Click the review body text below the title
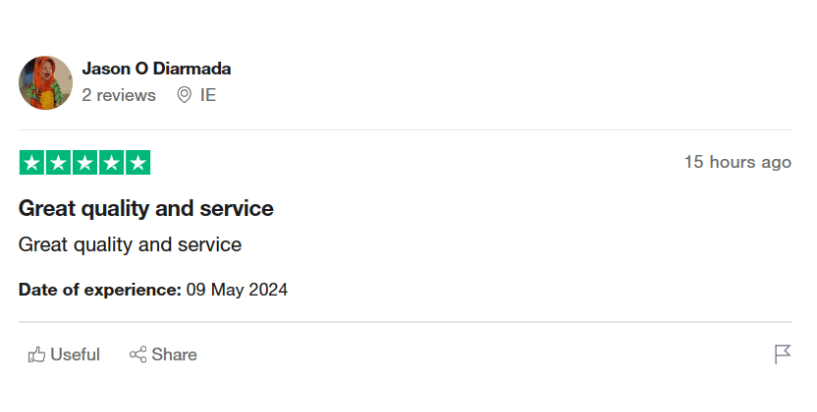The image size is (817, 412). tap(130, 244)
